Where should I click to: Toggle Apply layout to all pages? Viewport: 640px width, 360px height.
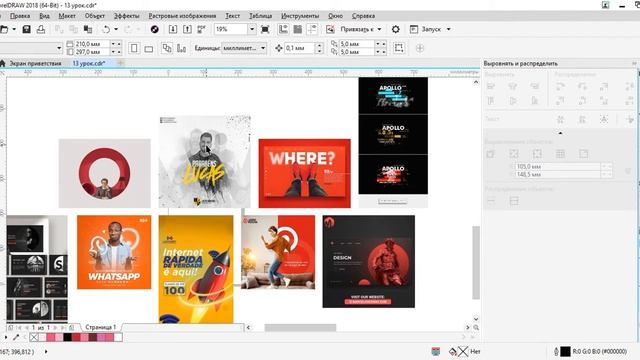coord(167,48)
